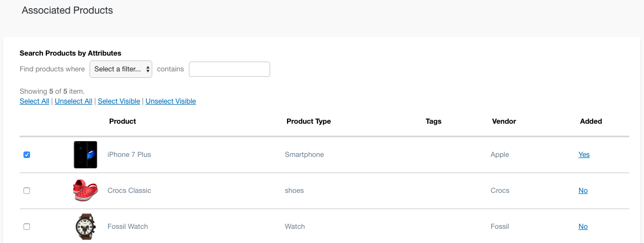Click the Vendor column header
The width and height of the screenshot is (644, 243).
coord(504,121)
